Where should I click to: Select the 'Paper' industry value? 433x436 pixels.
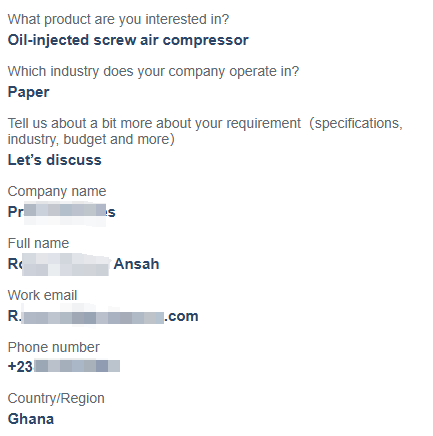[x=28, y=92]
